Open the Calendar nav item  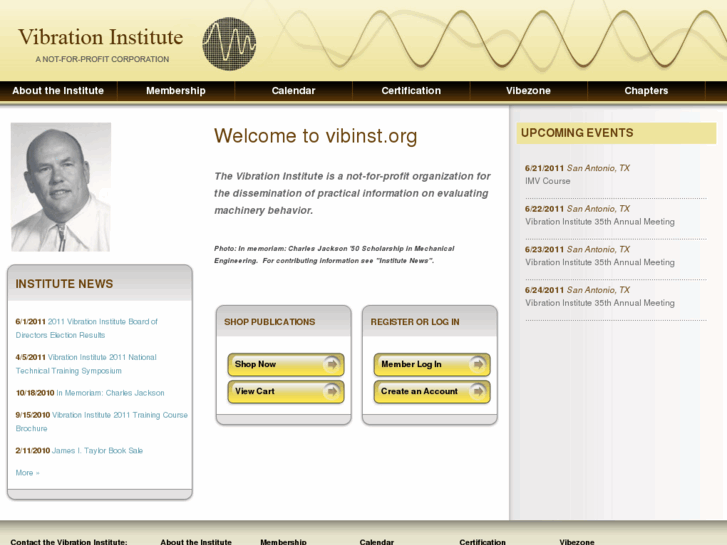(x=293, y=91)
